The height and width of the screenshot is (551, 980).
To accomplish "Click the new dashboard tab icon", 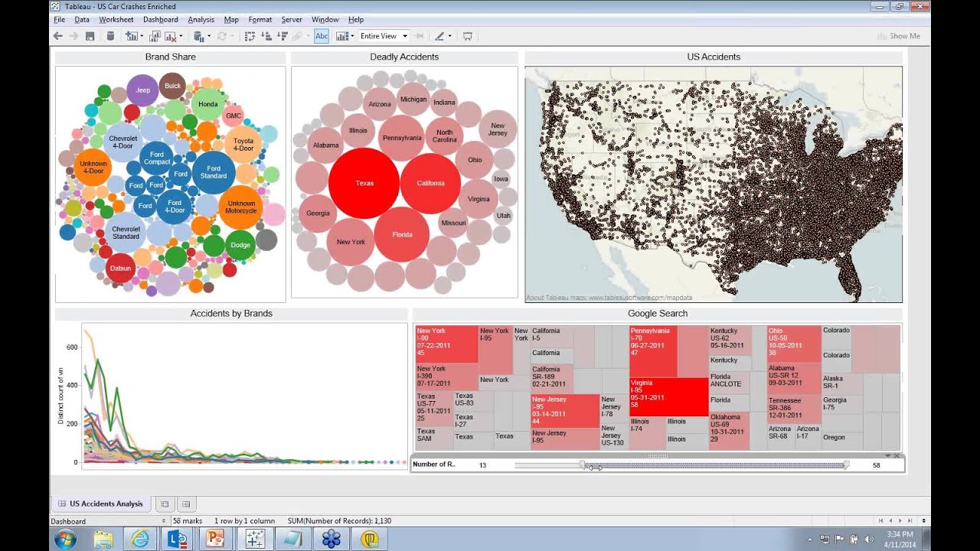I will (x=186, y=504).
